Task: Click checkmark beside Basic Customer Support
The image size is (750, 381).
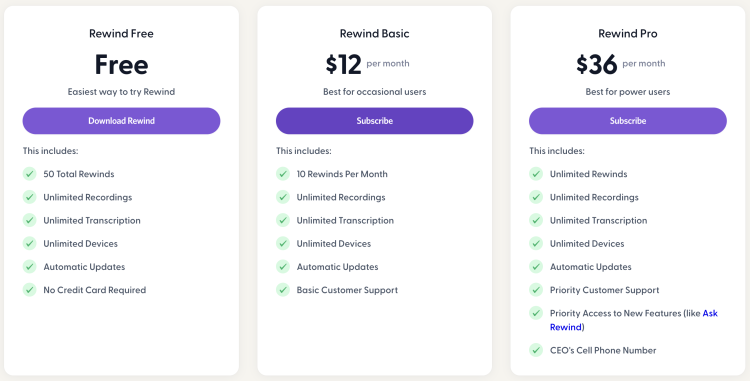Action: pos(283,290)
